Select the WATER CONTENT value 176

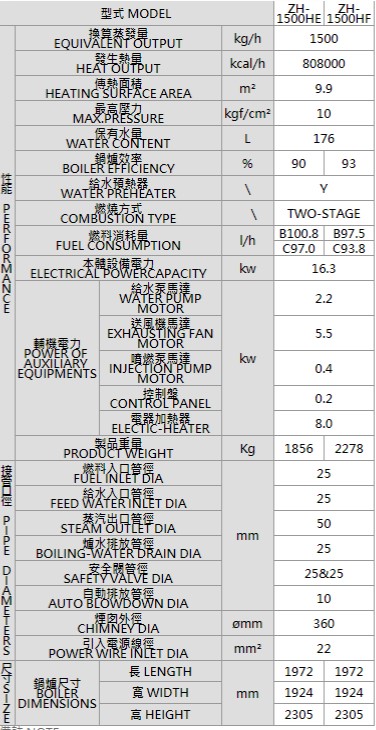click(x=324, y=139)
